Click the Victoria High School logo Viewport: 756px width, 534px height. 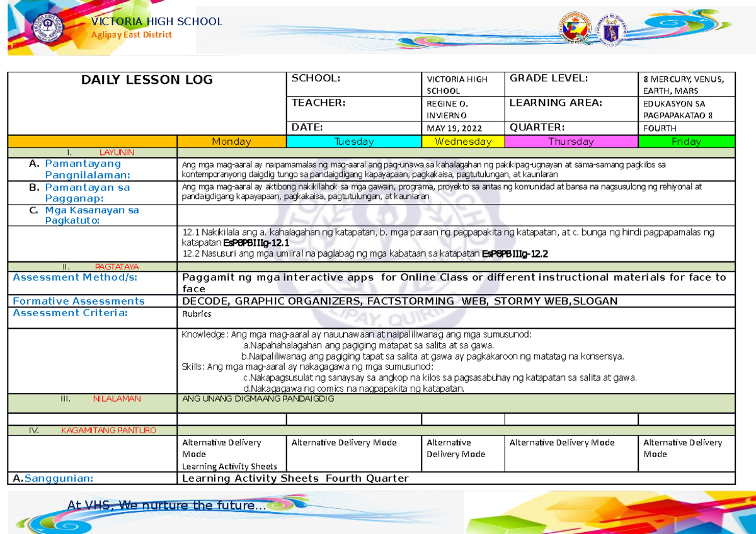[49, 26]
